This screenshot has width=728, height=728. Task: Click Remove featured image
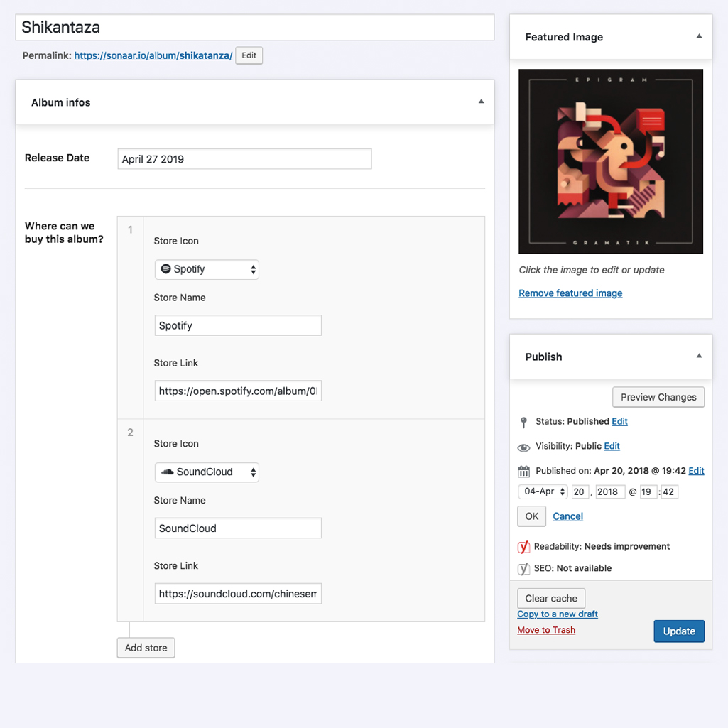click(570, 293)
